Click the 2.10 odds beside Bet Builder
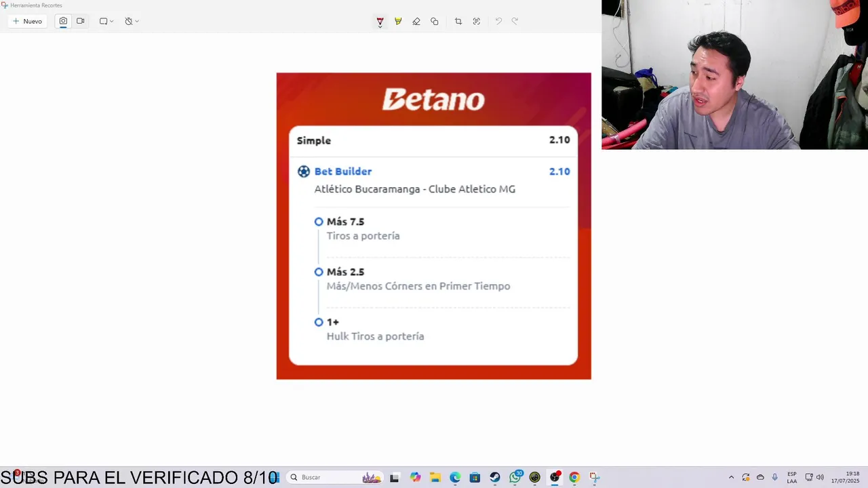The width and height of the screenshot is (868, 488). [559, 171]
